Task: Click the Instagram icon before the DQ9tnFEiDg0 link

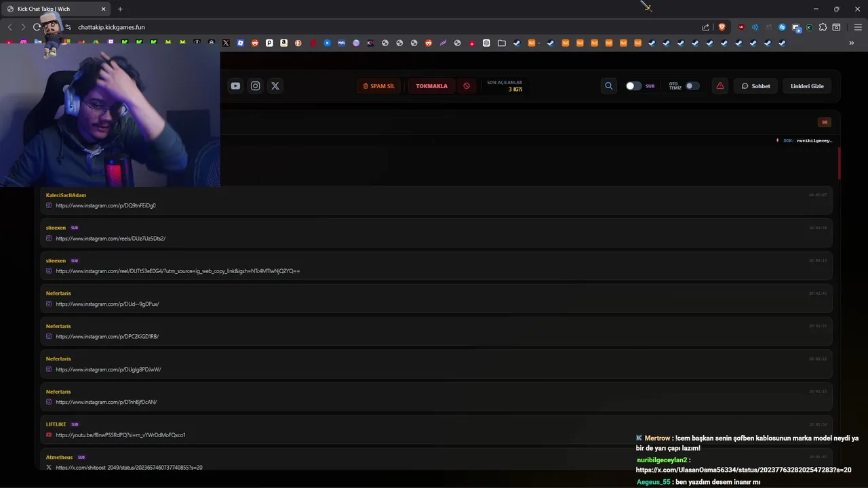Action: tap(49, 205)
